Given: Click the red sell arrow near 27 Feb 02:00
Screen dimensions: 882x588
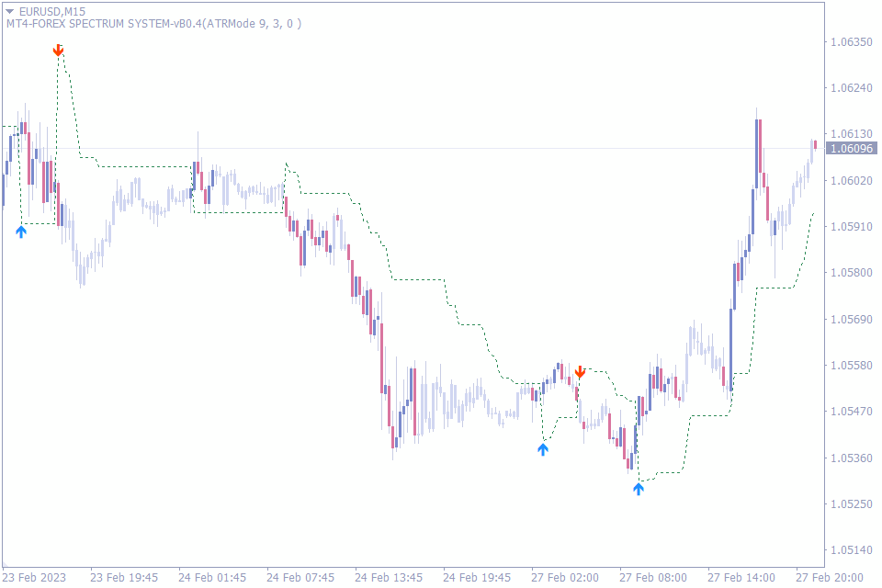Looking at the screenshot, I should pyautogui.click(x=580, y=372).
